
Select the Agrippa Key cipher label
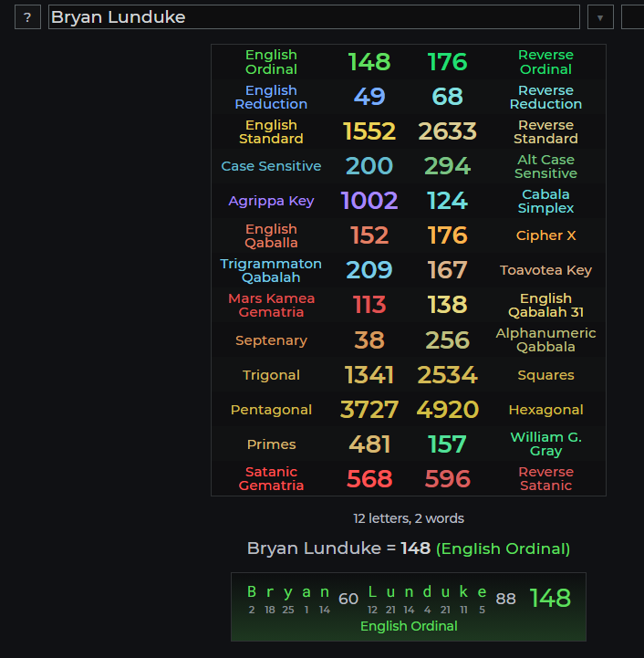click(x=271, y=201)
